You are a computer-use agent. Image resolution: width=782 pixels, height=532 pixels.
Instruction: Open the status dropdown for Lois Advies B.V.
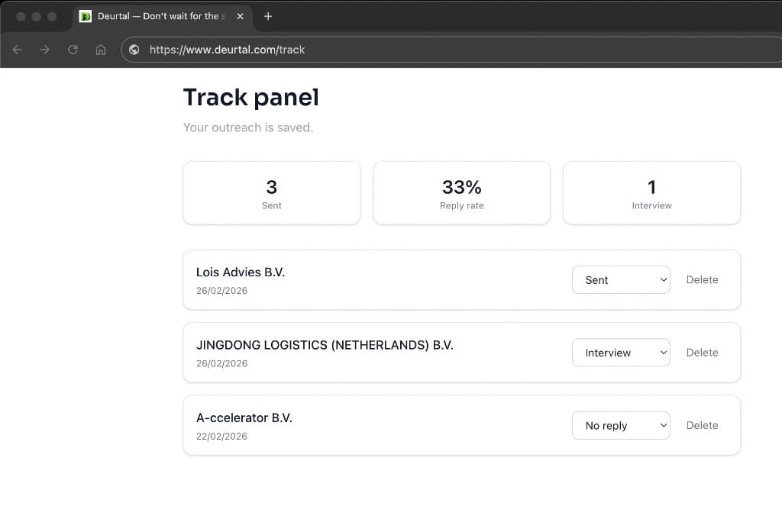pos(621,279)
